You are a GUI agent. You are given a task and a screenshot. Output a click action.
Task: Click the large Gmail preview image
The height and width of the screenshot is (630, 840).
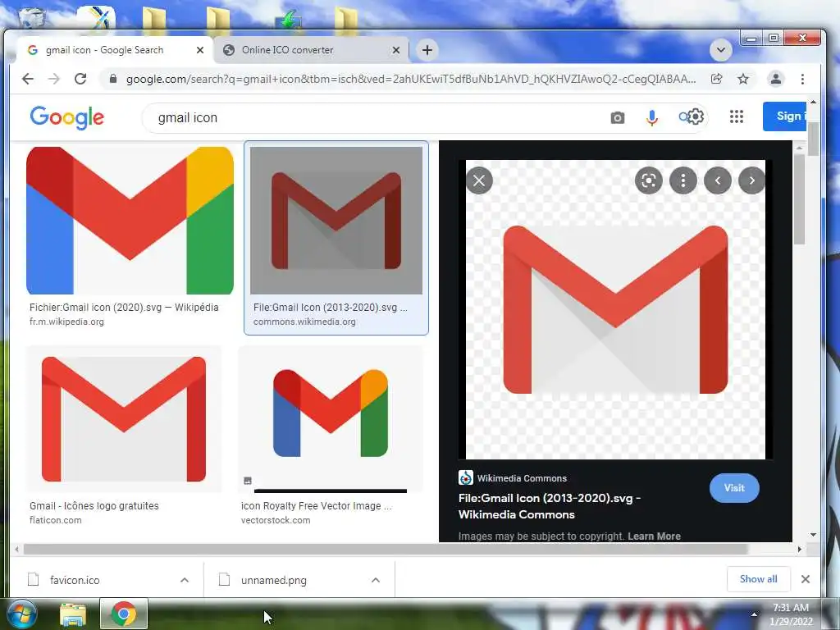pyautogui.click(x=615, y=309)
